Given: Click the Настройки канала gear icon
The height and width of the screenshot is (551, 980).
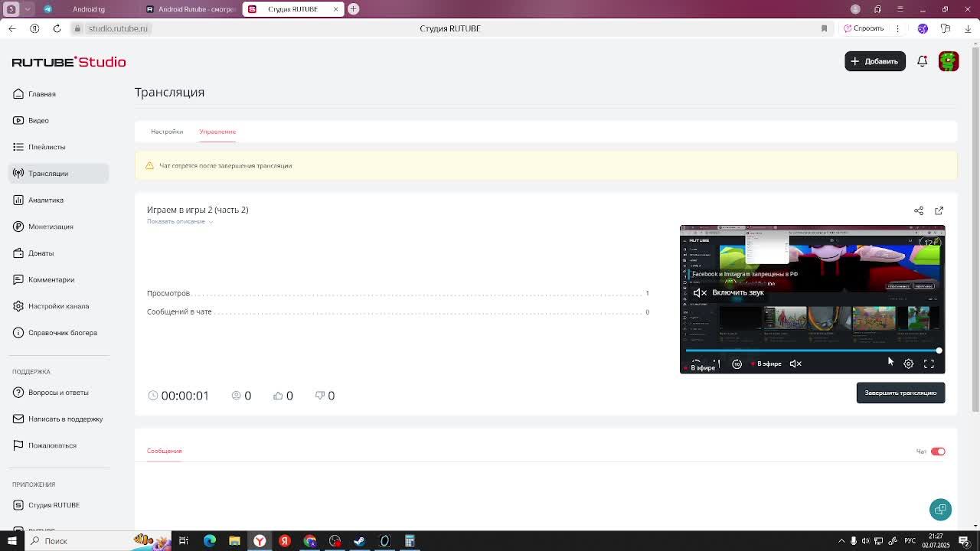Looking at the screenshot, I should (18, 306).
